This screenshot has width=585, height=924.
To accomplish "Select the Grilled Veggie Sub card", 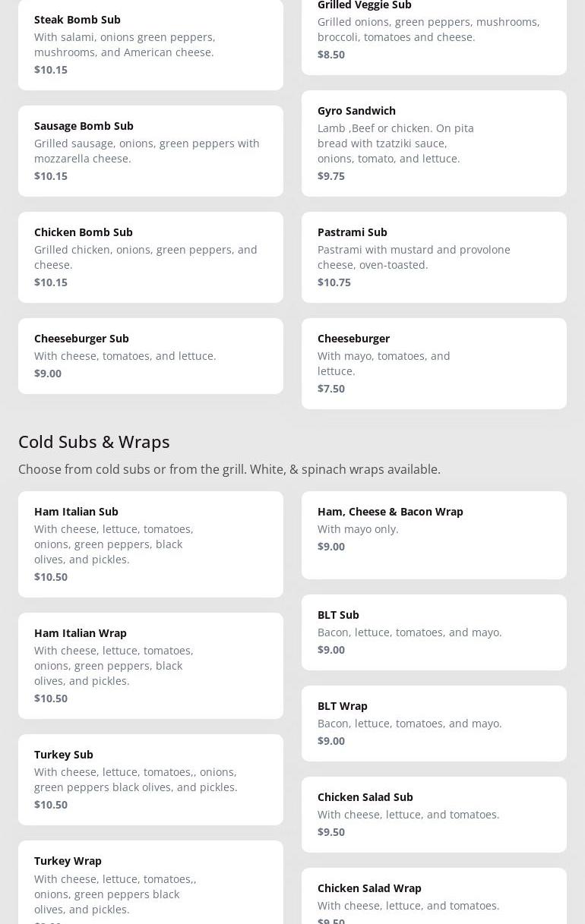I will [x=434, y=37].
